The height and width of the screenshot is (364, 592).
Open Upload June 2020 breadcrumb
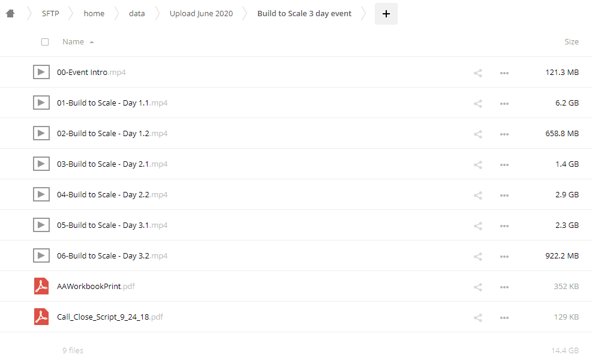pos(202,14)
